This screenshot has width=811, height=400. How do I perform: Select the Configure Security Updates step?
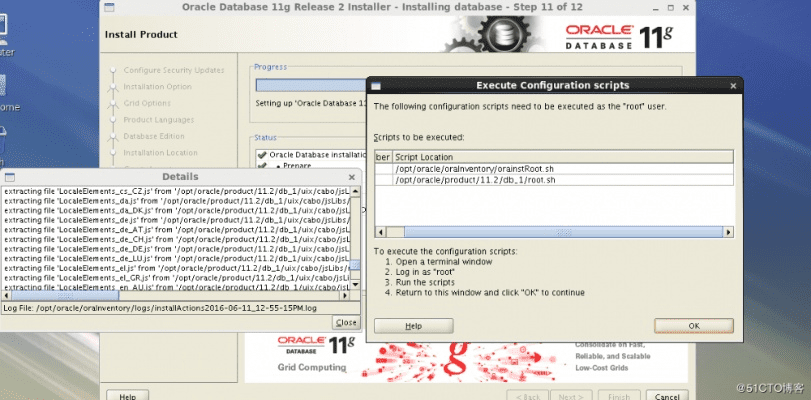pyautogui.click(x=174, y=70)
